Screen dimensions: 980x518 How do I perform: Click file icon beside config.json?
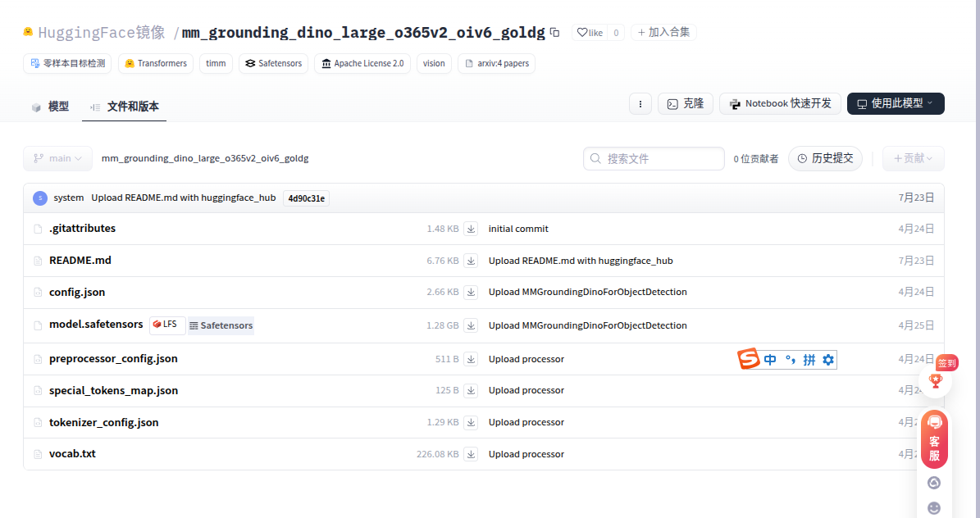(38, 293)
